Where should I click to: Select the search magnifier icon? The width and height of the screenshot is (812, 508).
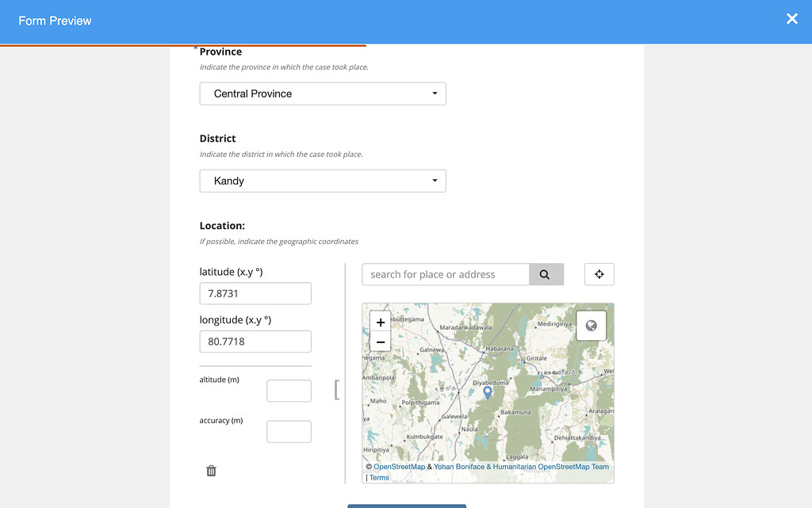pos(546,273)
